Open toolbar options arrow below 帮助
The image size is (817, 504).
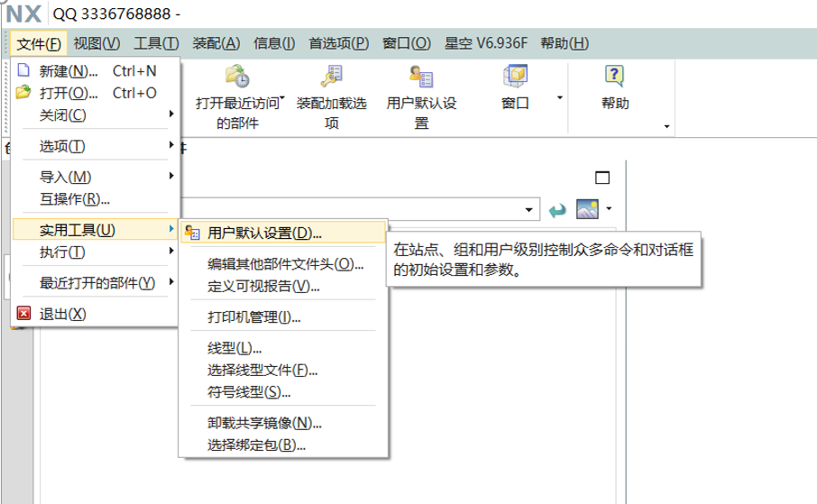coord(666,126)
